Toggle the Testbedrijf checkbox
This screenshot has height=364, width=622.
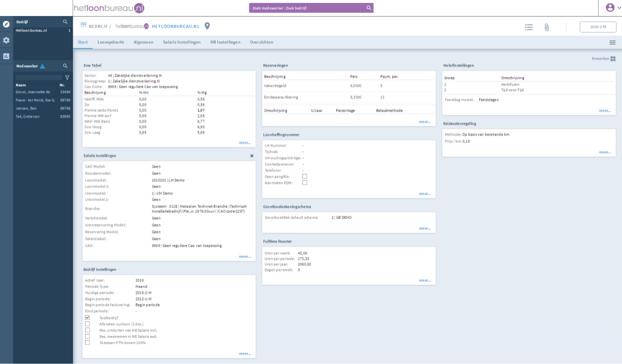87,318
